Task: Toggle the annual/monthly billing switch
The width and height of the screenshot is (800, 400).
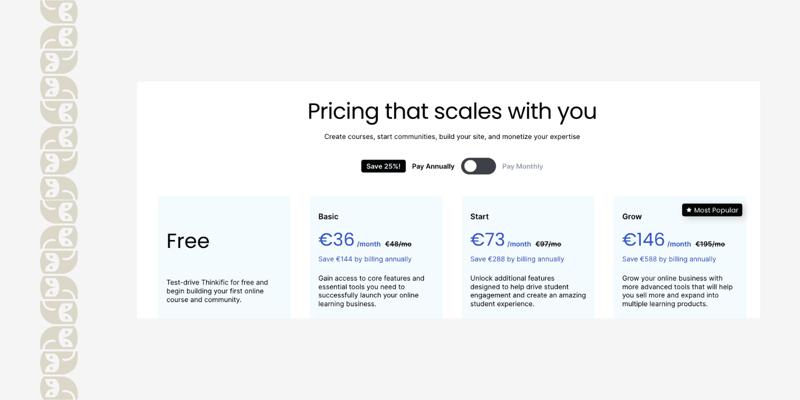Action: (478, 166)
